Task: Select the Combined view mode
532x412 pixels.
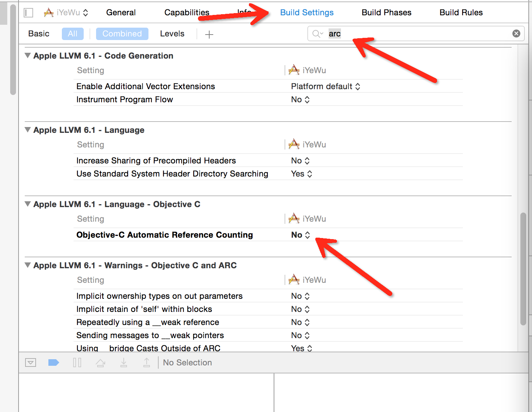Action: coord(122,34)
